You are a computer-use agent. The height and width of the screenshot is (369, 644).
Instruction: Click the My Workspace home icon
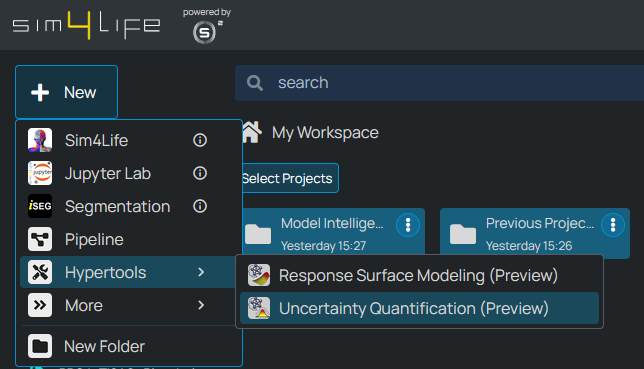[x=252, y=132]
